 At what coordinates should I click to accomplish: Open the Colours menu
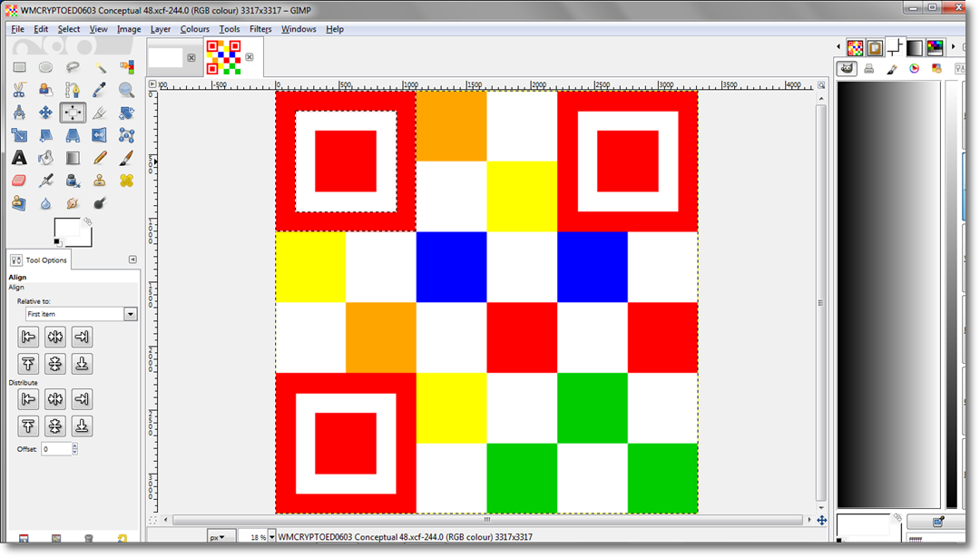click(195, 29)
